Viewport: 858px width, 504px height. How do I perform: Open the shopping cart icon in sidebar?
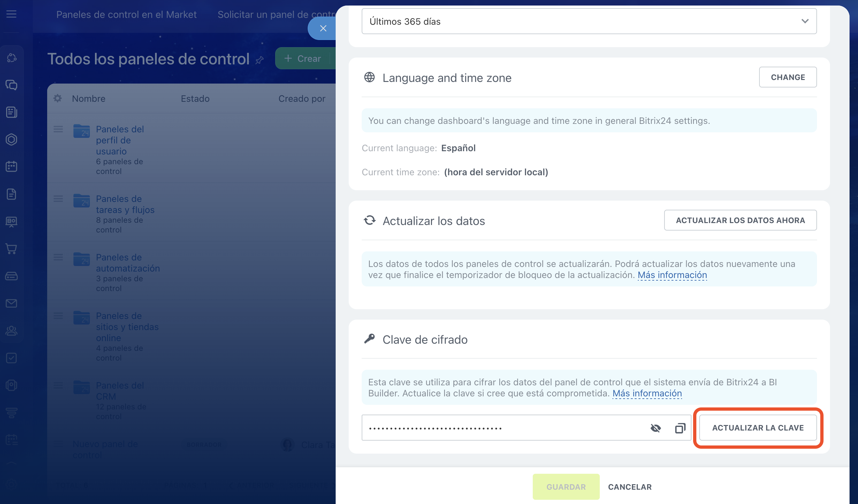(x=12, y=249)
